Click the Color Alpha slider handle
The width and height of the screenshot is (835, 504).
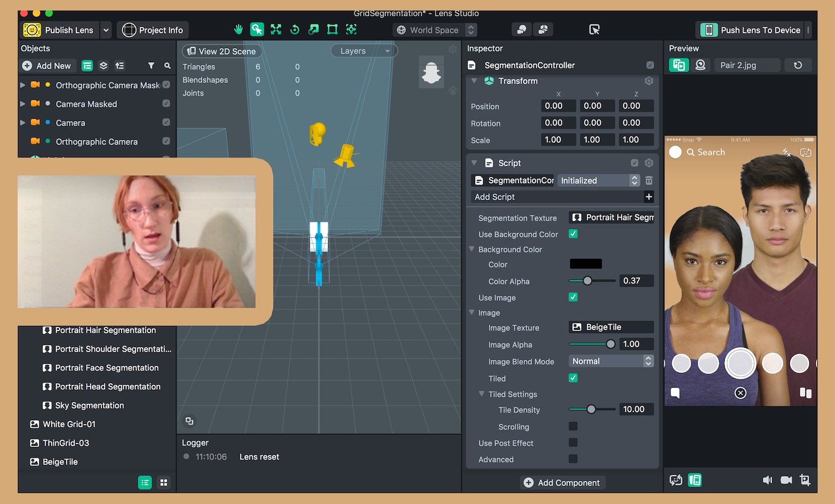(587, 281)
